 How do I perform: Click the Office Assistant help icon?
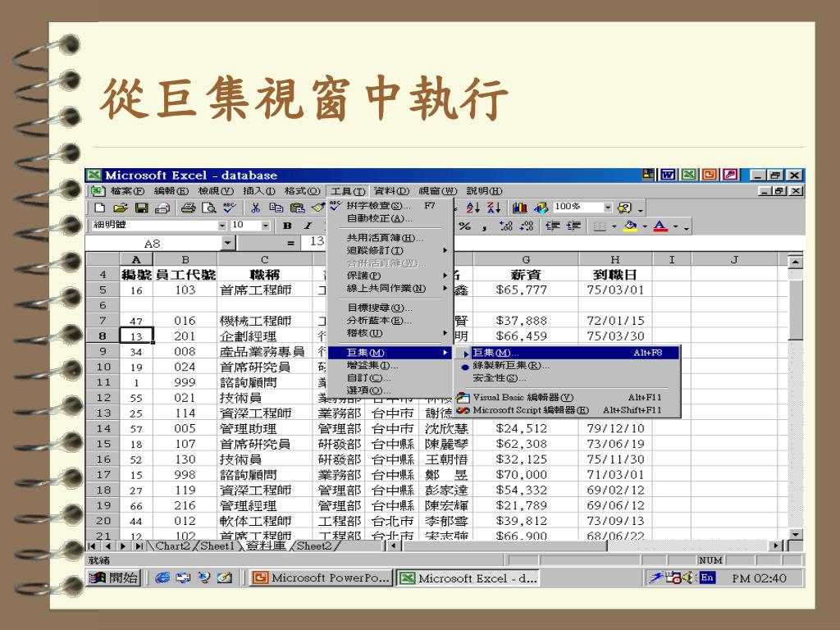[624, 208]
